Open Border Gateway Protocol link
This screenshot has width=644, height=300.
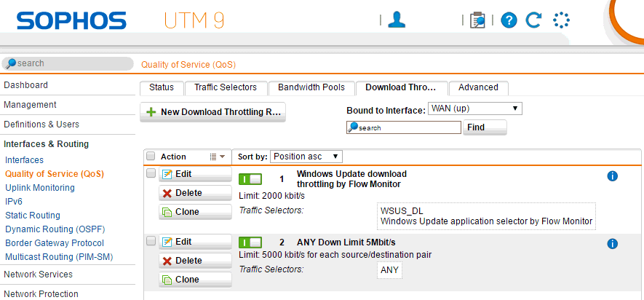(55, 243)
